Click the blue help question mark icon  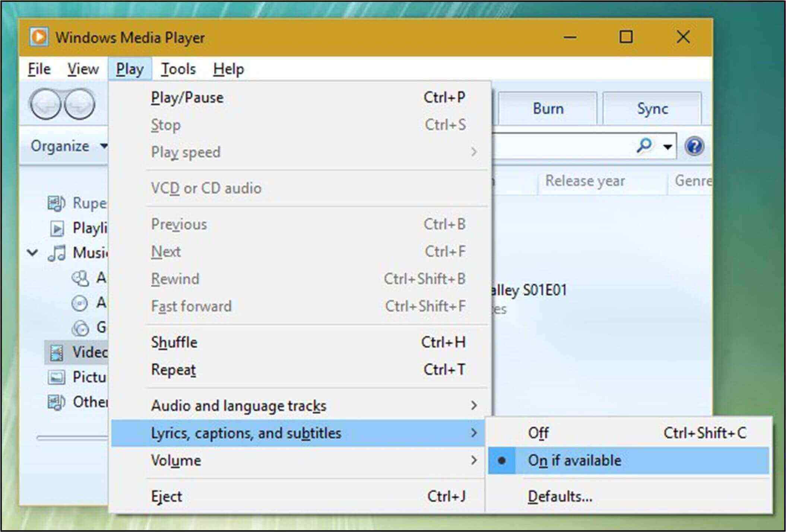click(x=694, y=146)
